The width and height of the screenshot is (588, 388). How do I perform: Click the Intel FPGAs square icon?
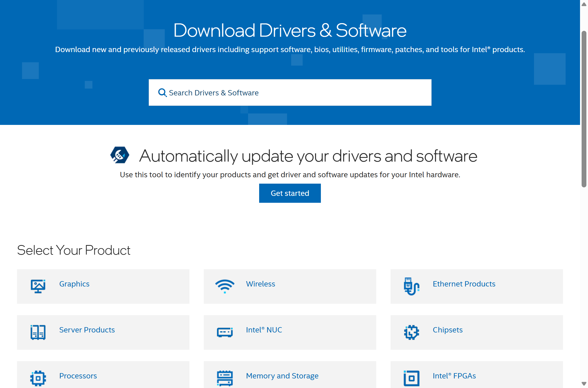(x=411, y=378)
